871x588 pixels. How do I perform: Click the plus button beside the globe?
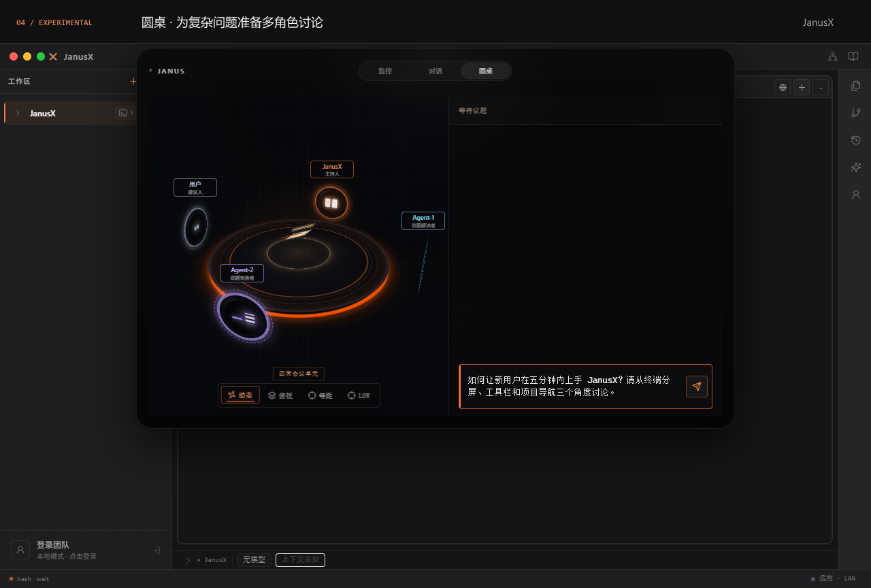[x=802, y=87]
